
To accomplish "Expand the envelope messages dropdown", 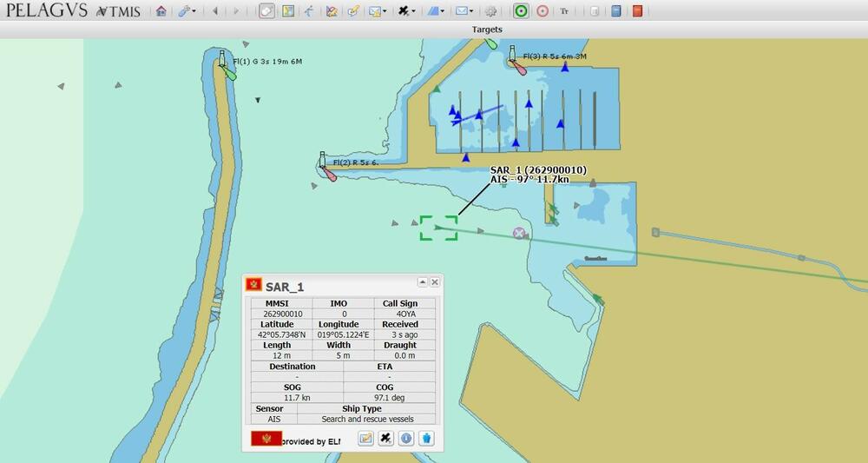I will click(464, 11).
